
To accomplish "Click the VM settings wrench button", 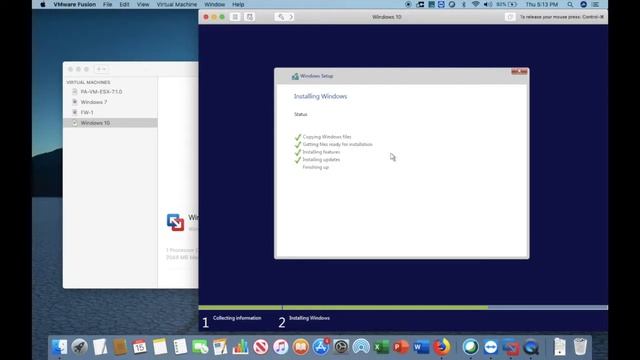I will point(281,17).
